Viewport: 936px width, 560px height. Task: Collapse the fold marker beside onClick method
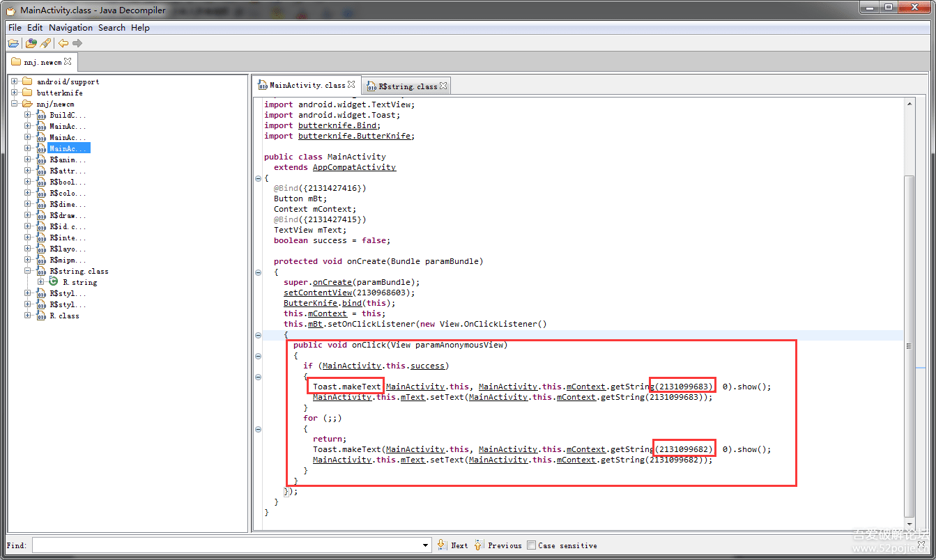click(x=259, y=356)
